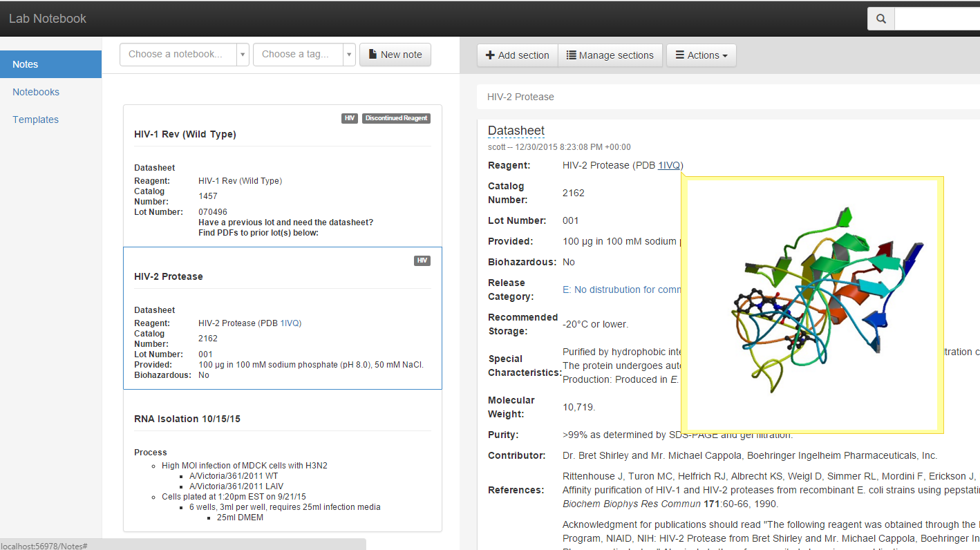Click the HIV badge on HIV-1 Rev note

(350, 118)
